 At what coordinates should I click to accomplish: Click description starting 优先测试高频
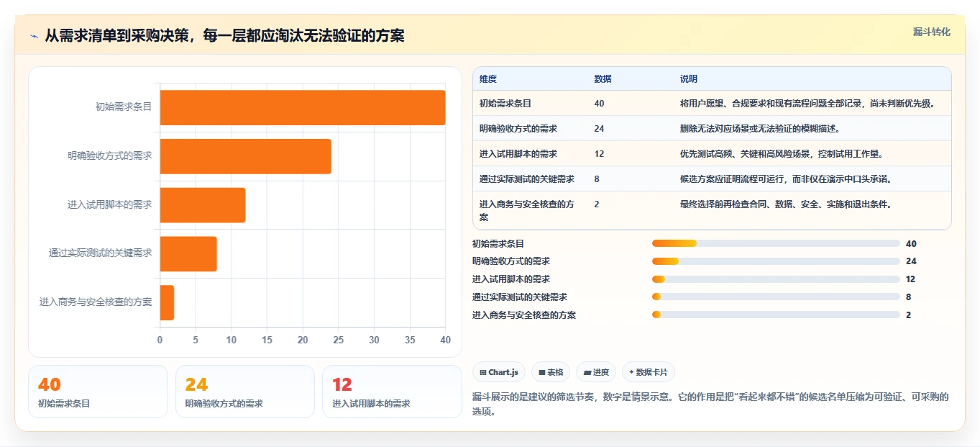(782, 154)
